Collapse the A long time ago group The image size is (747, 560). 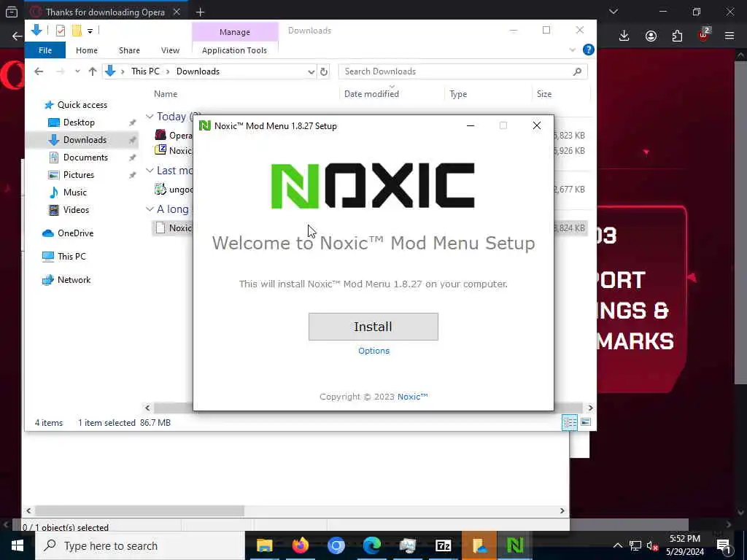coord(150,209)
